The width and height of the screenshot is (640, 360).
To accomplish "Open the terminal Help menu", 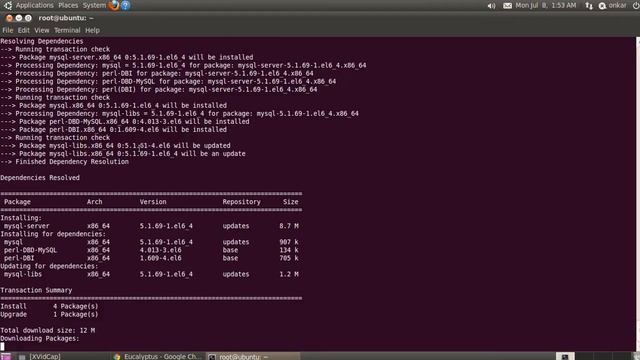I will (92, 30).
